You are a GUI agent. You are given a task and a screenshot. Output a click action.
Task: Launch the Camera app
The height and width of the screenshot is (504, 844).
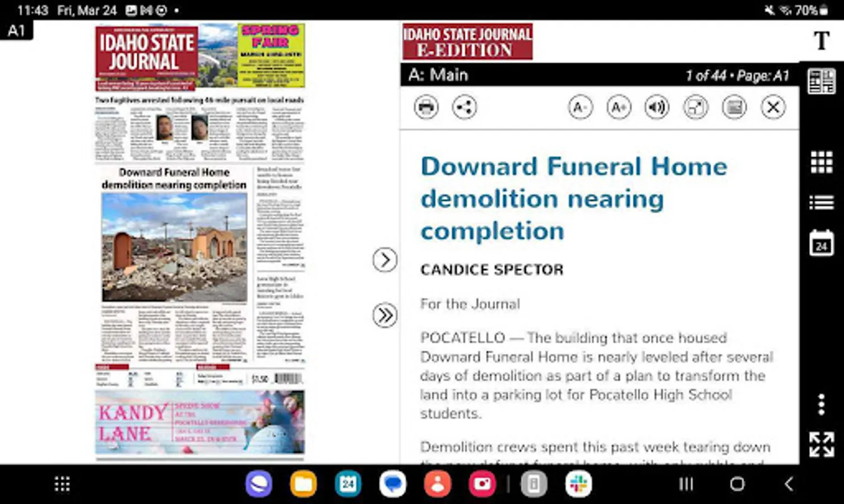click(483, 484)
